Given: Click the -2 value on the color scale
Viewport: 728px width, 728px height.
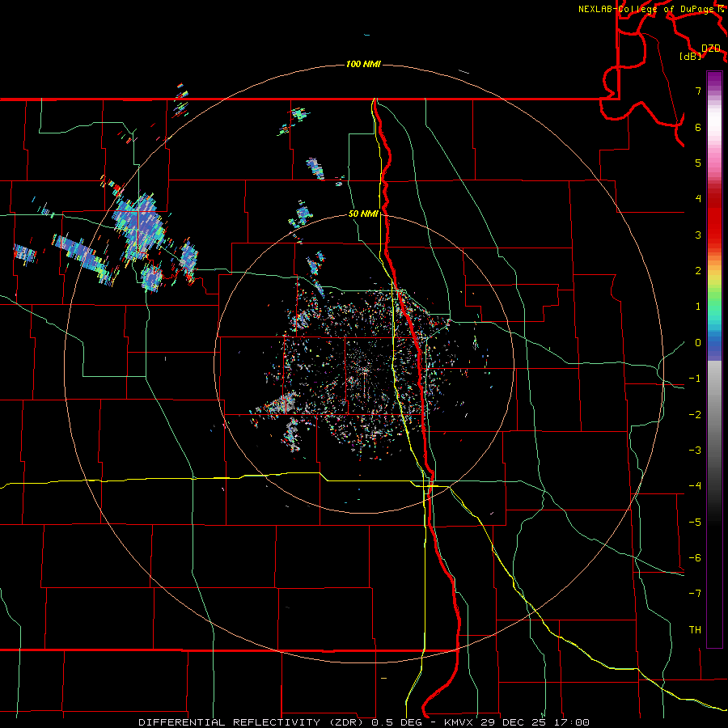Looking at the screenshot, I should pyautogui.click(x=695, y=415).
